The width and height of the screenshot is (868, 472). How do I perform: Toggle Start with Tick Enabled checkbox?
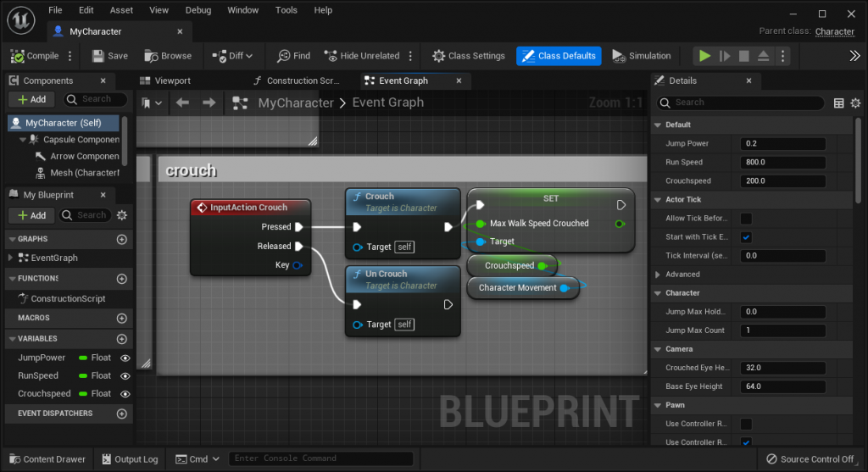pos(746,237)
